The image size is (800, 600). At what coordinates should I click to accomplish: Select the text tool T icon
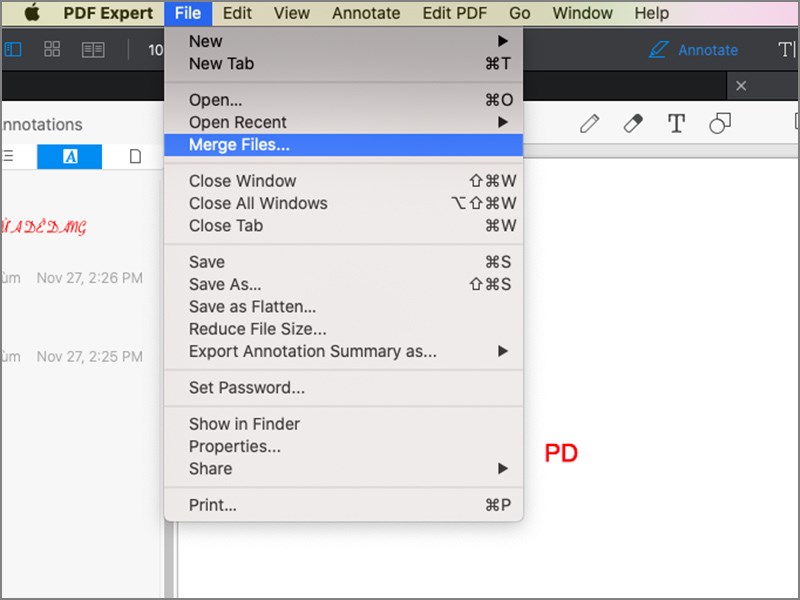point(677,123)
